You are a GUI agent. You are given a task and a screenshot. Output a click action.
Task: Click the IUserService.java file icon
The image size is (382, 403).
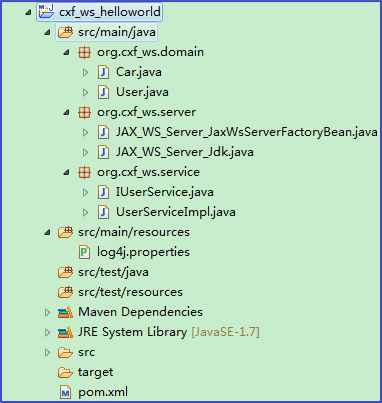[x=103, y=192]
